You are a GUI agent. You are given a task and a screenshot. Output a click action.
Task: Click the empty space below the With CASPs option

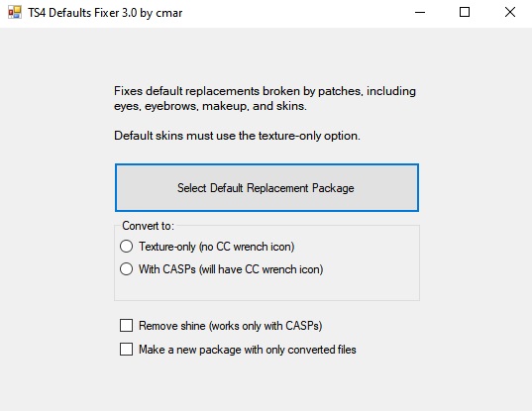[266, 288]
